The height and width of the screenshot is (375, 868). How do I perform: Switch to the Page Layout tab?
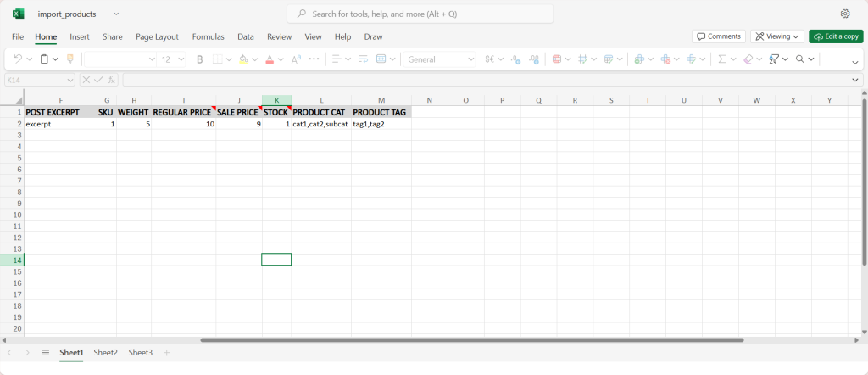point(157,36)
